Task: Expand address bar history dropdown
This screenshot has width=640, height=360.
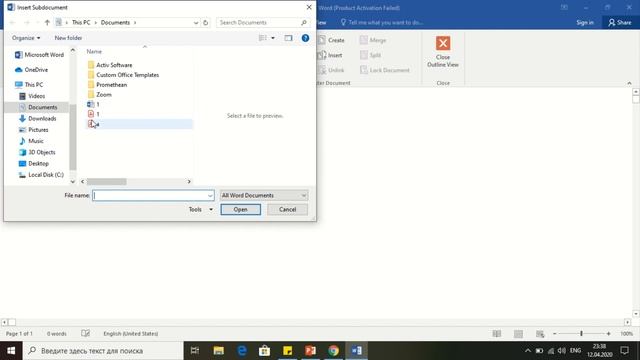Action: tap(196, 23)
